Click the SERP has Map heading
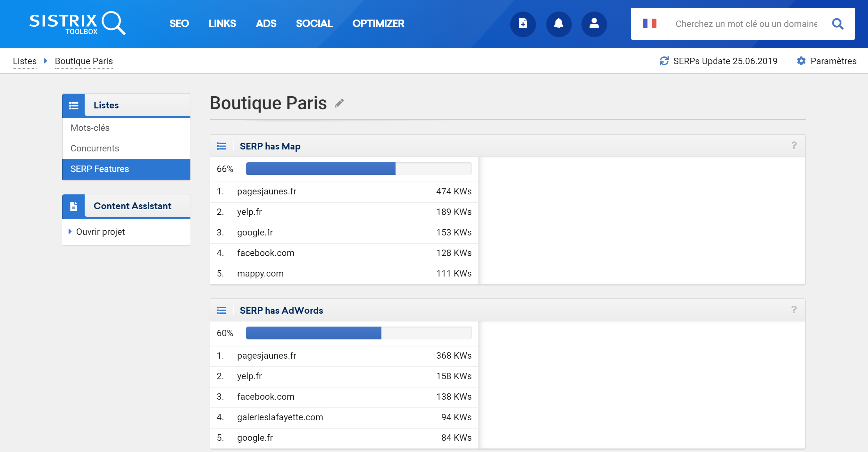868x452 pixels. (x=270, y=146)
